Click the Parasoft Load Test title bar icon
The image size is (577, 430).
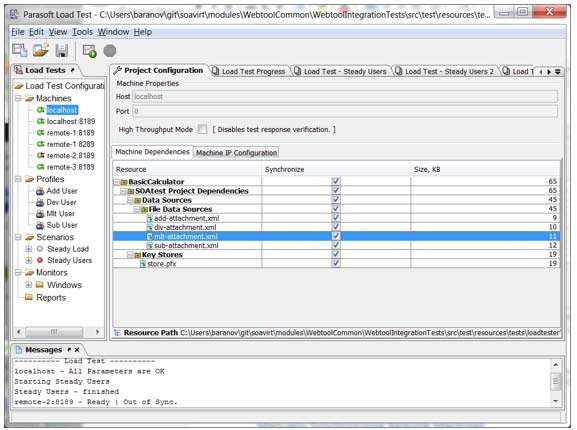click(x=14, y=14)
